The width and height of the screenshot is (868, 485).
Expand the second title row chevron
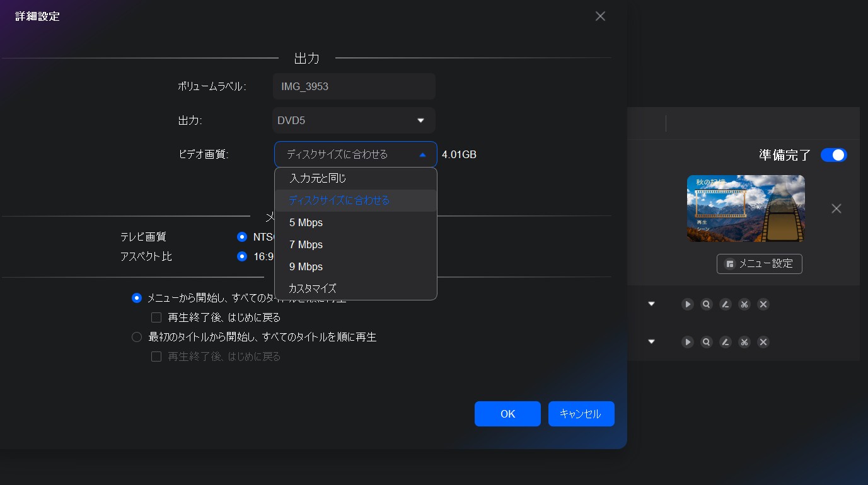[x=651, y=341]
